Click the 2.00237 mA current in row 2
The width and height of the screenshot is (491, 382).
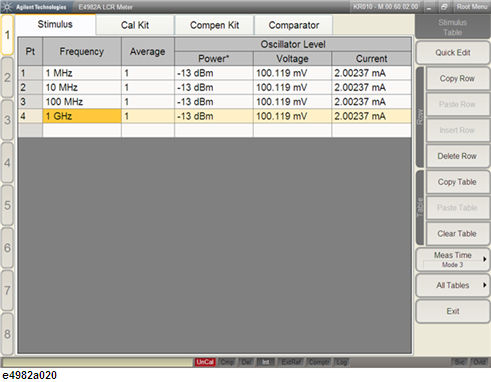pyautogui.click(x=371, y=87)
